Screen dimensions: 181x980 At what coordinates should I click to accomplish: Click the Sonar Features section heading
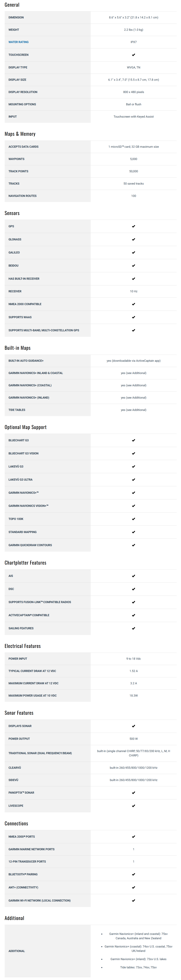19,713
